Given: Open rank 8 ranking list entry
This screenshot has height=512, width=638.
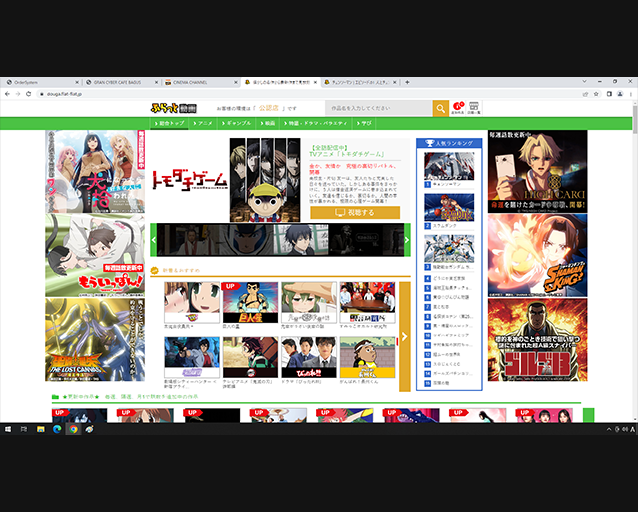Looking at the screenshot, I should (x=448, y=317).
